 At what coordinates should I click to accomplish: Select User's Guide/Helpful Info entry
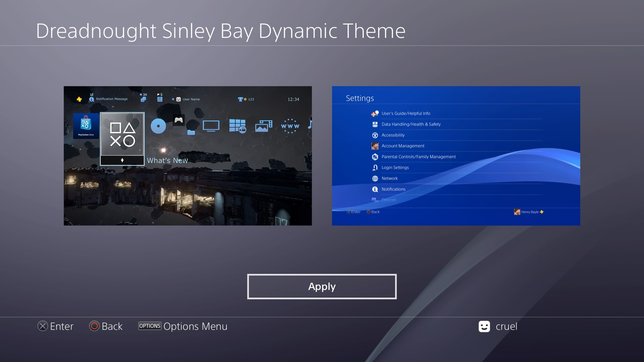(x=406, y=114)
